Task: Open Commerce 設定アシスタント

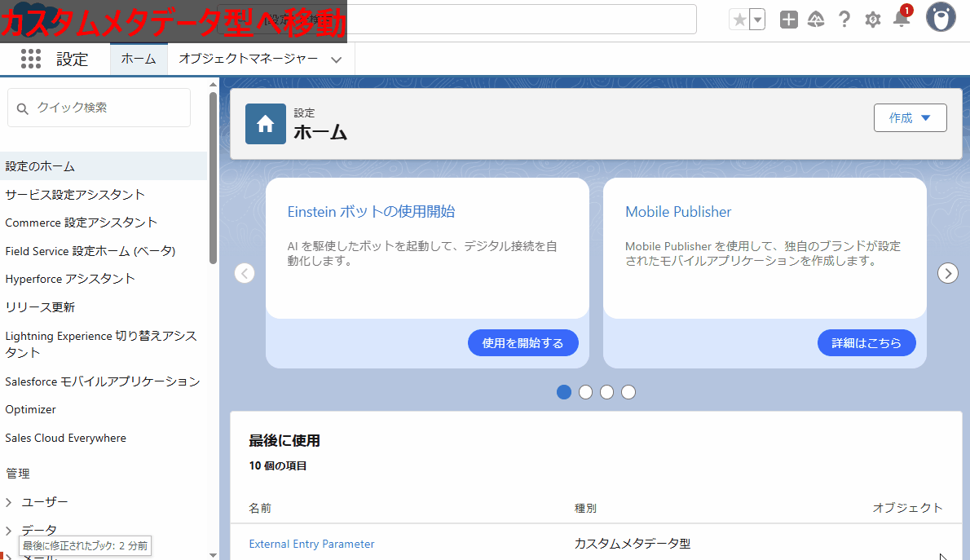Action: click(x=81, y=223)
